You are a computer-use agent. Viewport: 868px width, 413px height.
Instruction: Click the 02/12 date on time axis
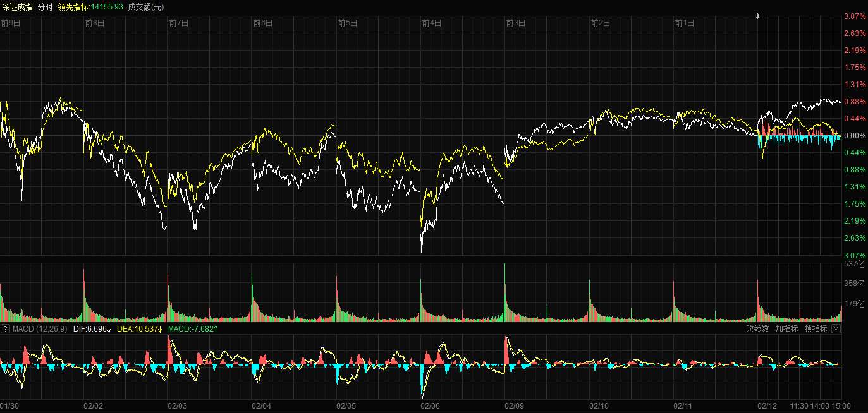[x=767, y=406]
